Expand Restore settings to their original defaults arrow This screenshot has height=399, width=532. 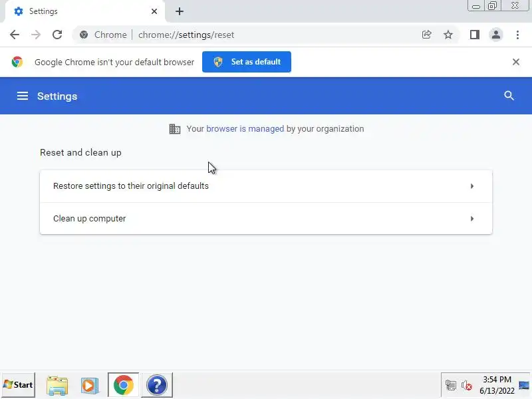[472, 186]
